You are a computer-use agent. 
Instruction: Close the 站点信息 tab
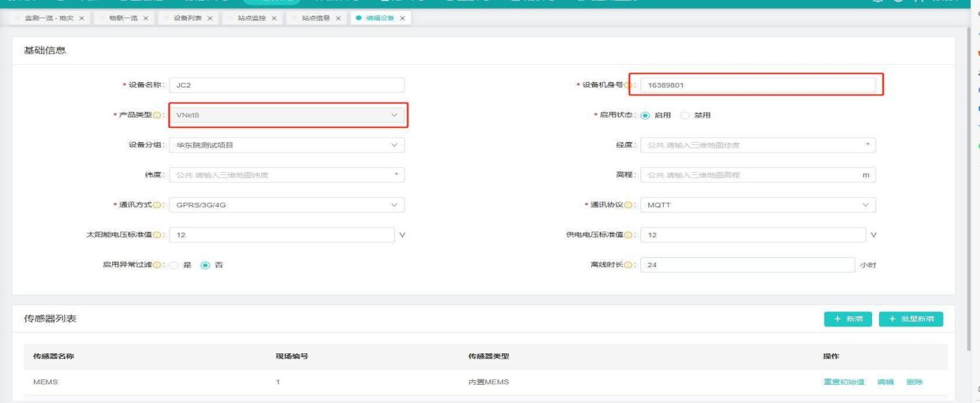click(x=339, y=19)
